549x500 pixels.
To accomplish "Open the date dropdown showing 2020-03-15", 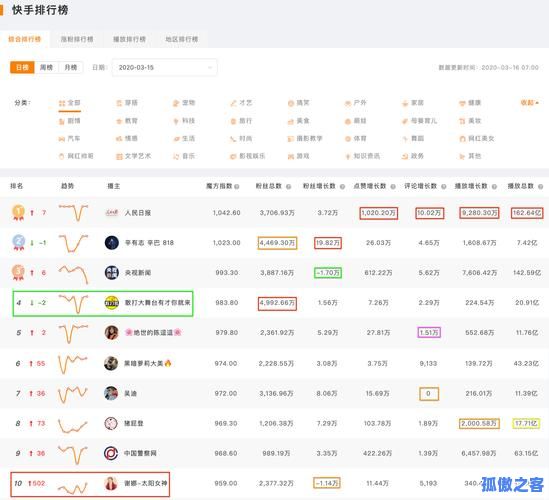I will point(164,67).
